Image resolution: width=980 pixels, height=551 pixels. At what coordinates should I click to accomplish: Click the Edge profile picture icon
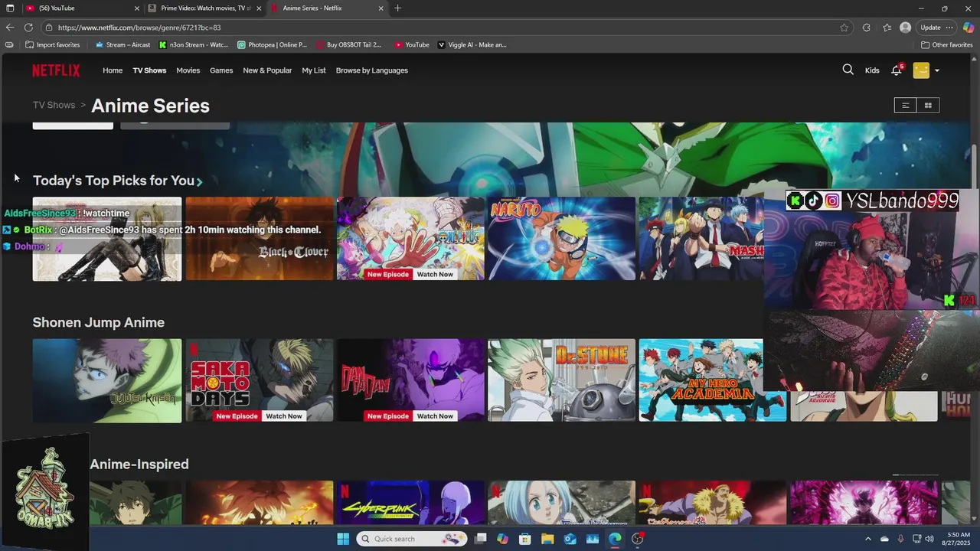tap(906, 28)
